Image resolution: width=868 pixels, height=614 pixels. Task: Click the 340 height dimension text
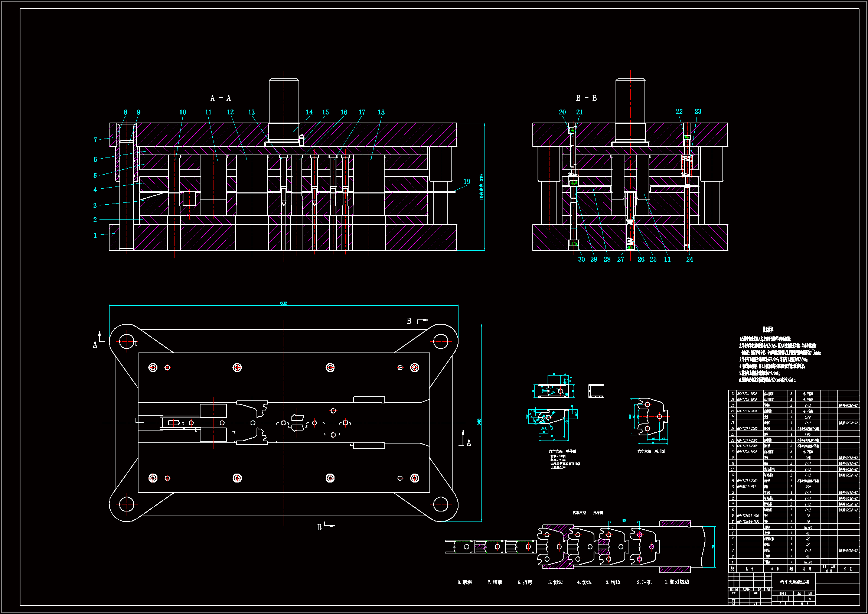[479, 422]
